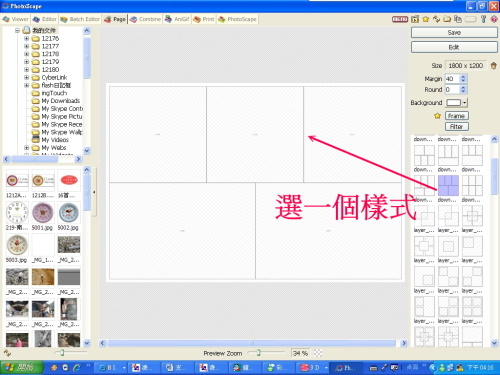This screenshot has height=375, width=500.
Task: Click the checkered grid icon beside 34 %
Action: click(x=318, y=353)
